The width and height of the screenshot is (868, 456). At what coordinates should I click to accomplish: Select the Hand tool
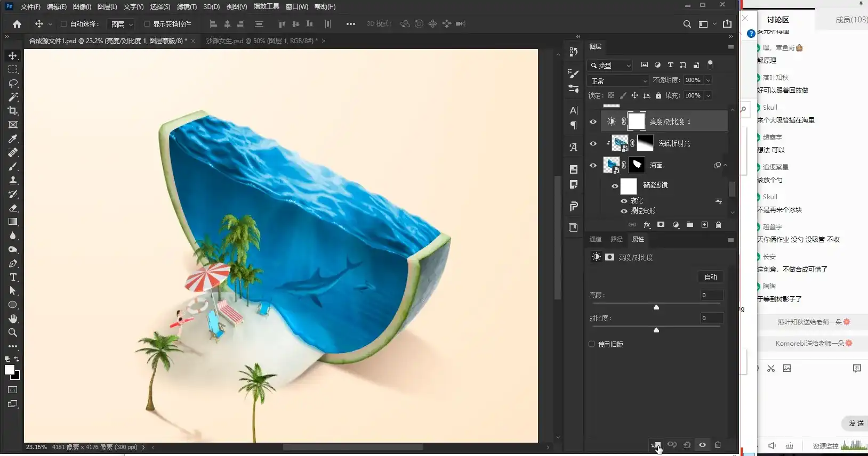pos(13,319)
